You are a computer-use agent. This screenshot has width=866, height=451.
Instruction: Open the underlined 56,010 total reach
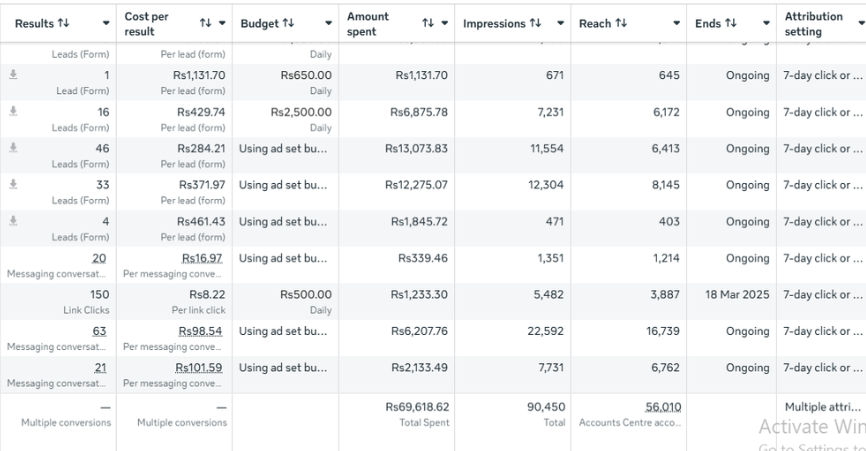(x=660, y=407)
